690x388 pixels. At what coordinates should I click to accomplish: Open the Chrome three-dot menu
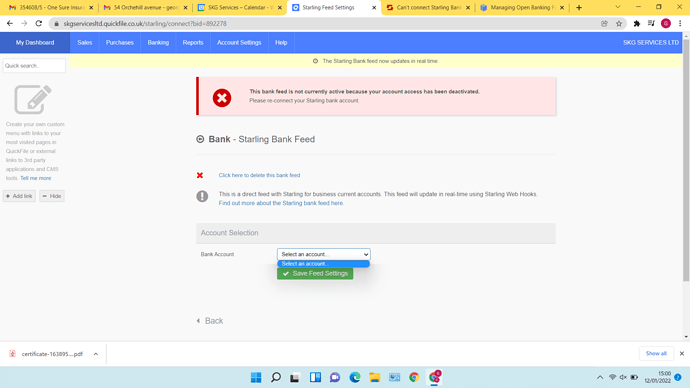coord(680,24)
